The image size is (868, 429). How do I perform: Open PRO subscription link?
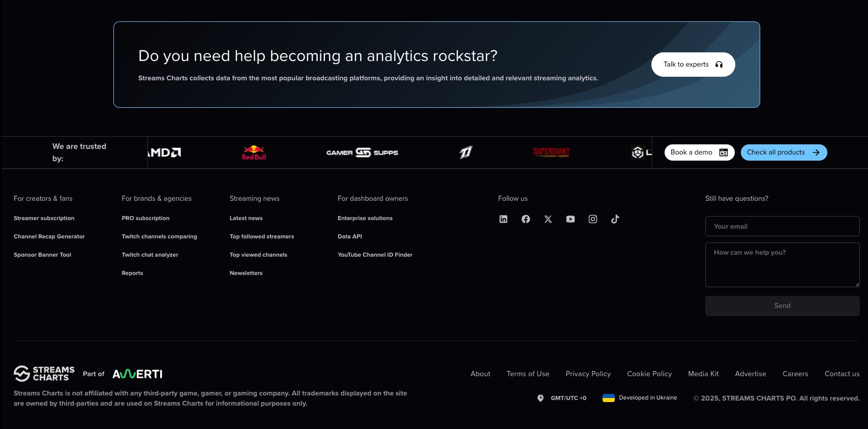[x=145, y=218]
